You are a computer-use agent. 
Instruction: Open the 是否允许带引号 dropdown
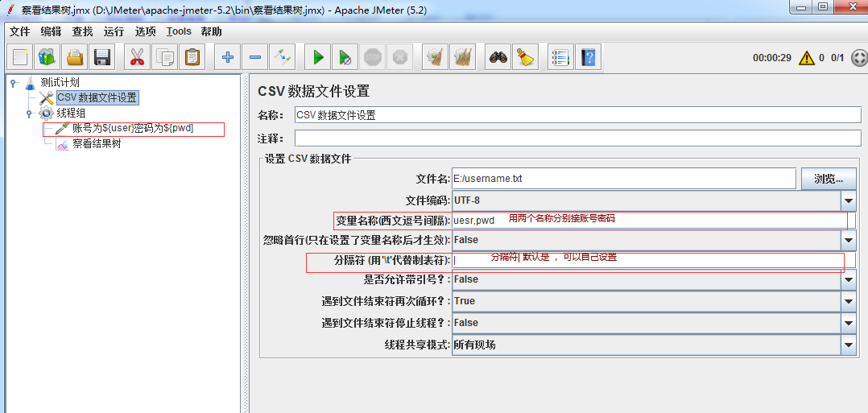tap(849, 279)
